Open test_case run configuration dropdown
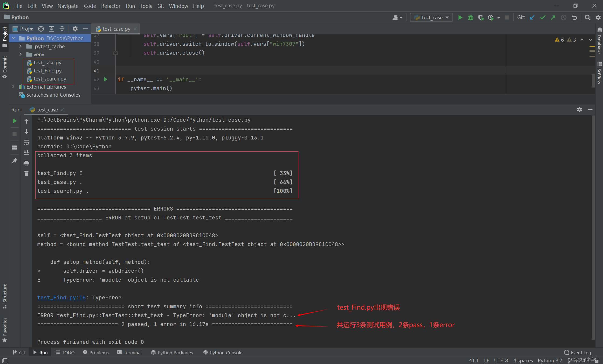 (x=432, y=17)
